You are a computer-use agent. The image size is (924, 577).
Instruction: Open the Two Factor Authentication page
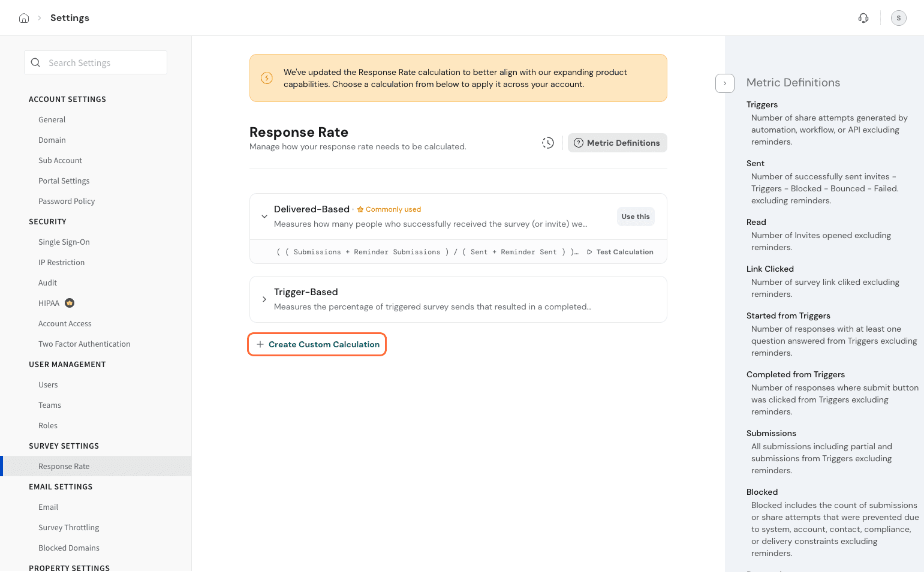(85, 344)
